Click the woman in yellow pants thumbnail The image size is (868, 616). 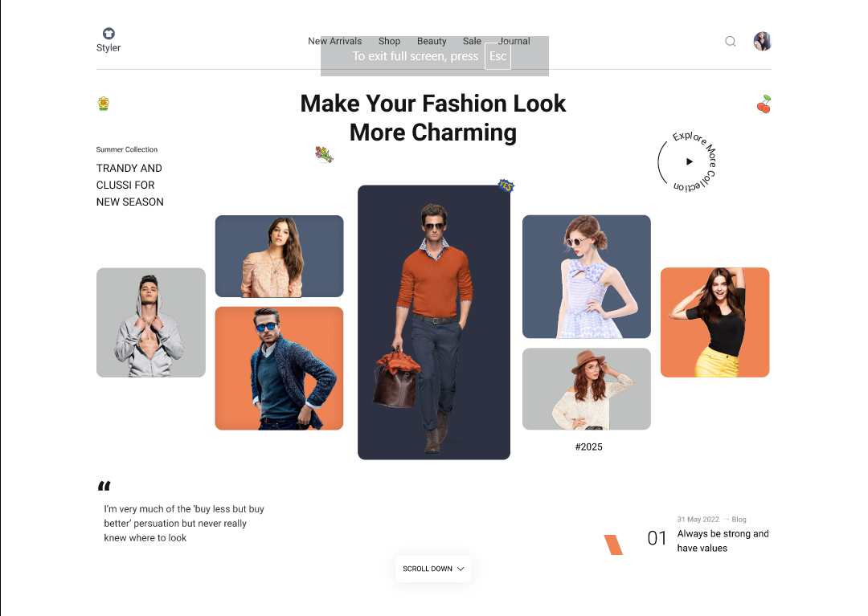[714, 322]
